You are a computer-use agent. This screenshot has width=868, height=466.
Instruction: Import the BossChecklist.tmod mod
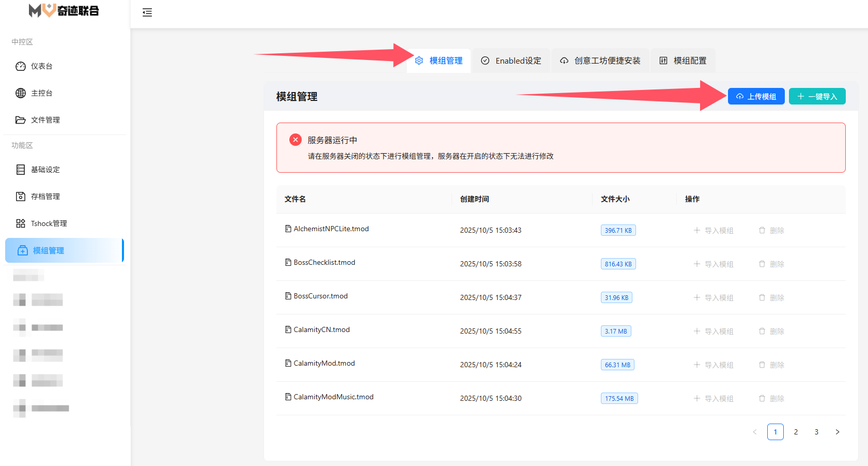pos(714,264)
